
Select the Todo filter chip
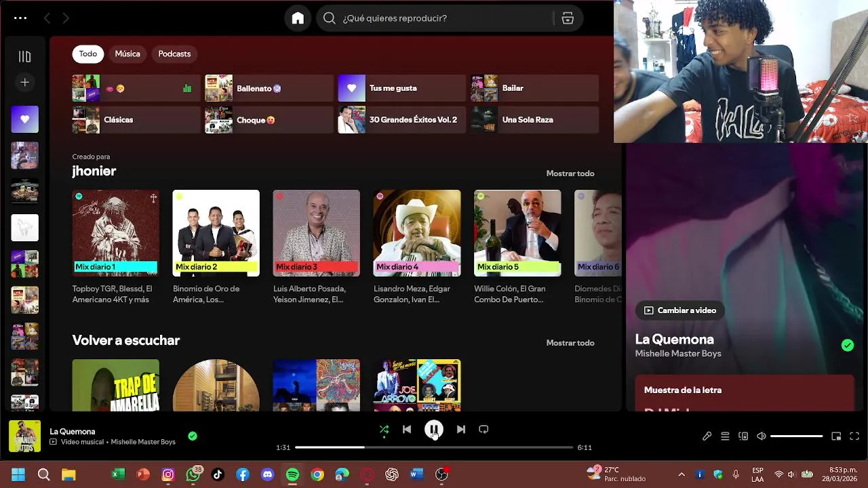point(88,54)
